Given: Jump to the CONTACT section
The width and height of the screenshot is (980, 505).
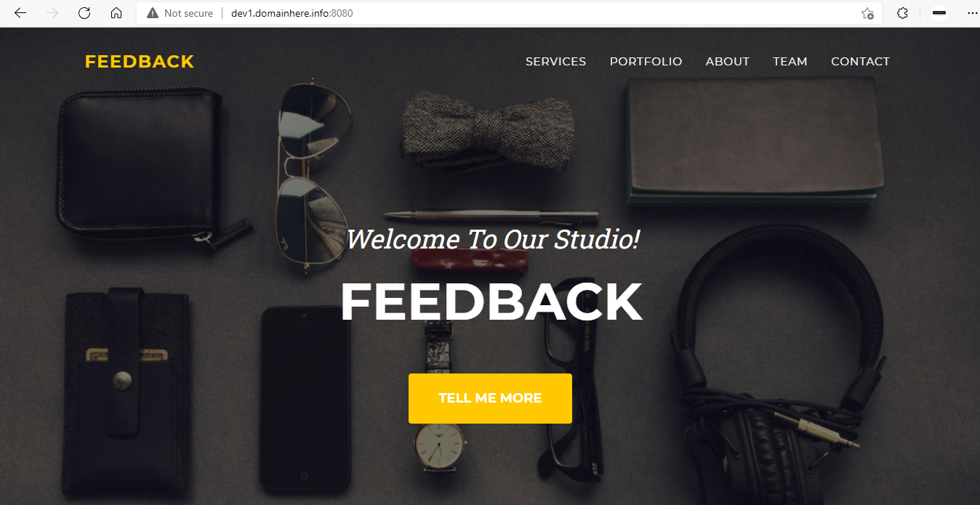Looking at the screenshot, I should click(860, 62).
